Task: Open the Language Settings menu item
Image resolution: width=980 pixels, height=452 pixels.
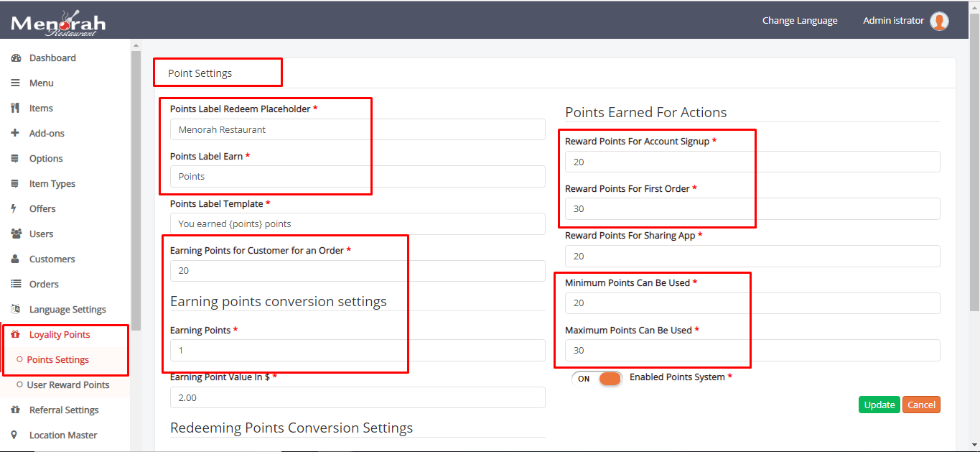Action: (x=67, y=310)
